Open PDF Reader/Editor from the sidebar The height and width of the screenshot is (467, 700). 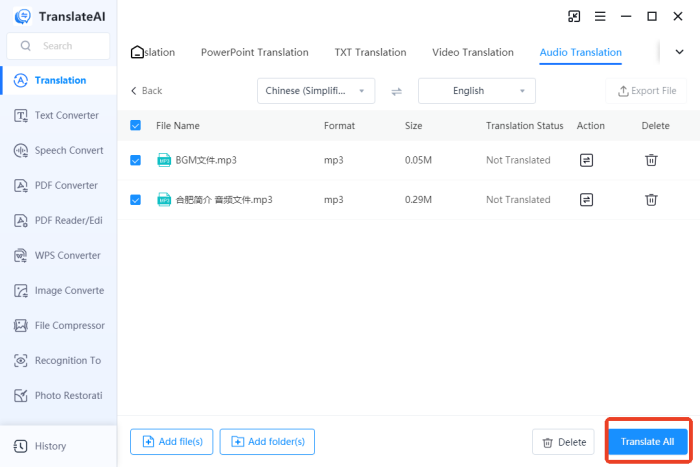coord(58,221)
